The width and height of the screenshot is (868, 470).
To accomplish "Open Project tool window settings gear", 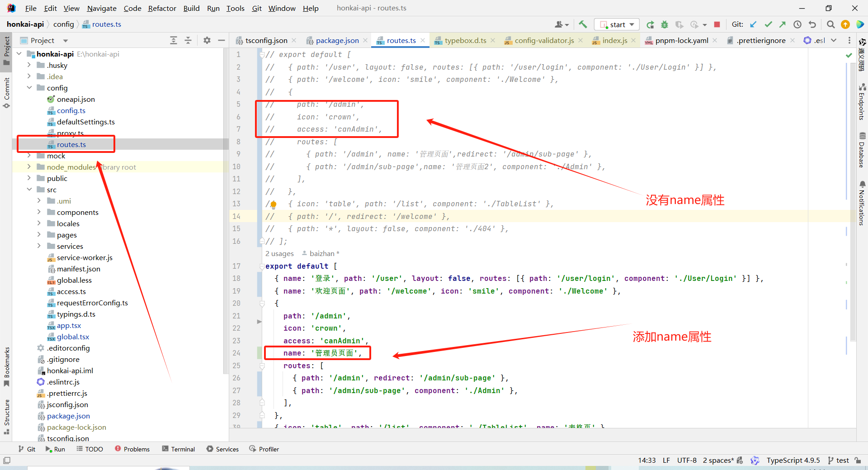I will [x=207, y=40].
